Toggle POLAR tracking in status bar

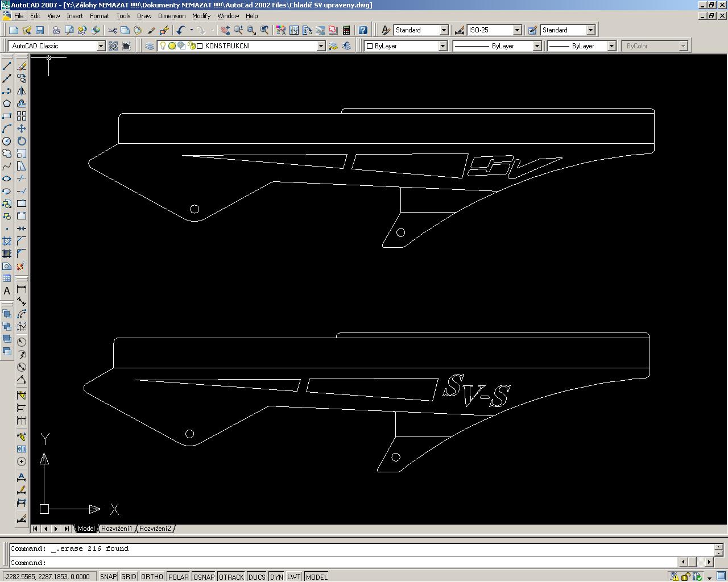178,576
